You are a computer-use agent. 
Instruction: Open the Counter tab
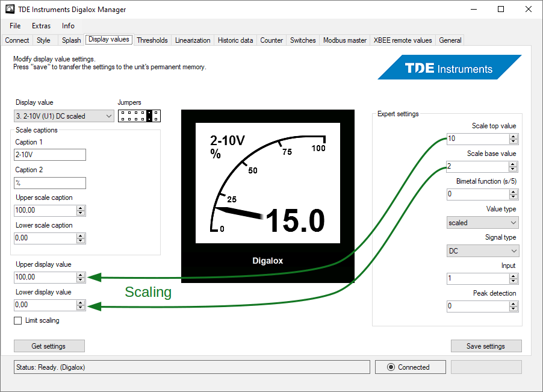(x=271, y=40)
